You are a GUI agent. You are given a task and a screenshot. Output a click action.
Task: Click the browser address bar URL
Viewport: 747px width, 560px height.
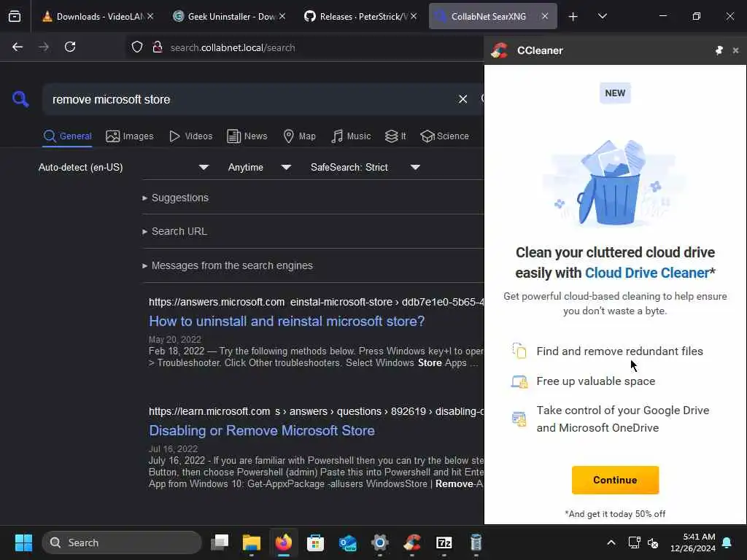click(233, 47)
